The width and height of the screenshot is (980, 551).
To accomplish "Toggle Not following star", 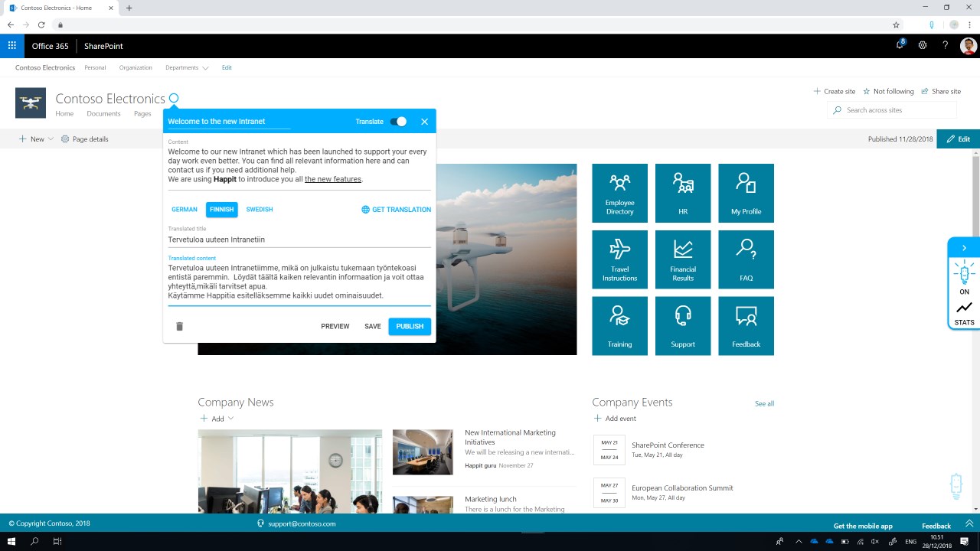I will [x=888, y=91].
